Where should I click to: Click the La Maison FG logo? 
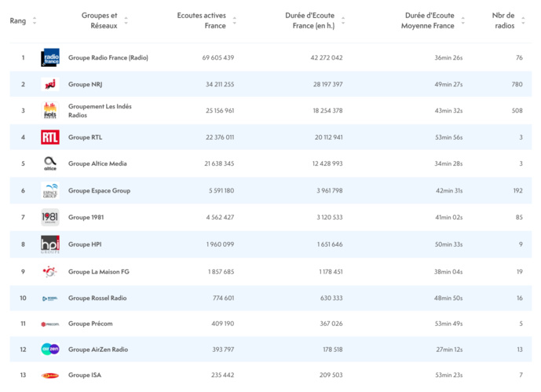[x=50, y=271]
